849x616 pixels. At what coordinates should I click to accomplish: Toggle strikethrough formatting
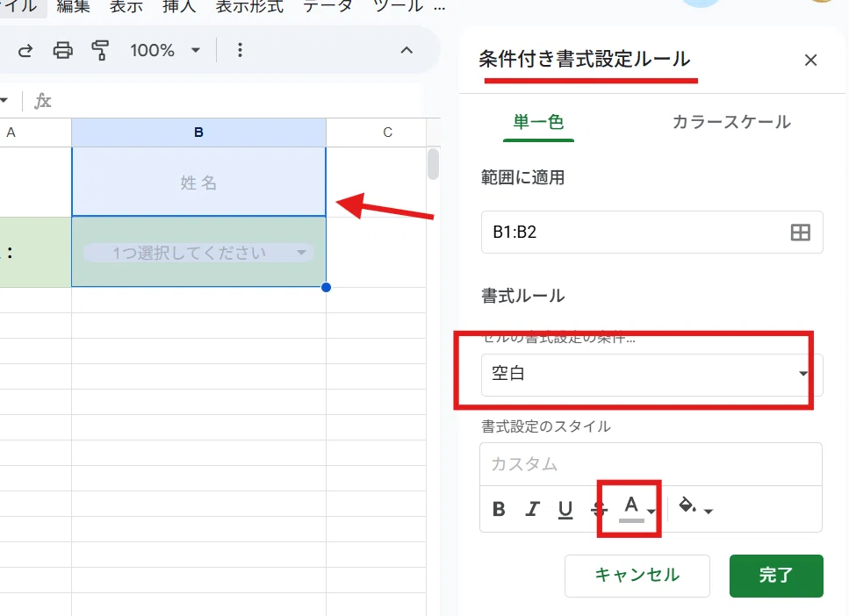coord(599,509)
